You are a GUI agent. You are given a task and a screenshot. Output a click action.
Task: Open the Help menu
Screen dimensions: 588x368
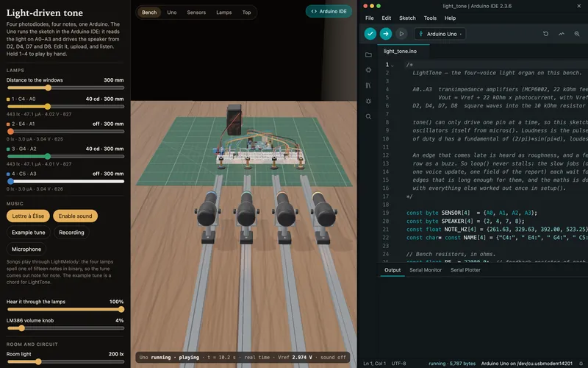tap(450, 18)
